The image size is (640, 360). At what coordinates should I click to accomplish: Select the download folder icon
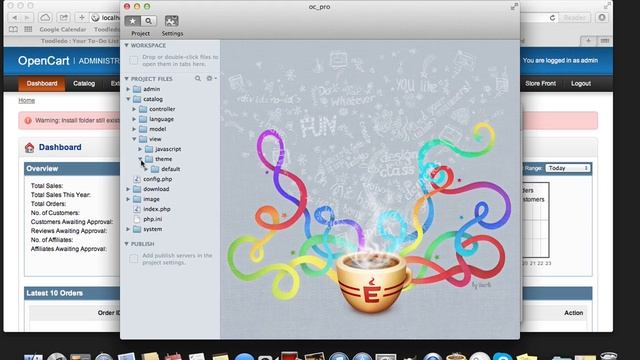click(x=137, y=189)
